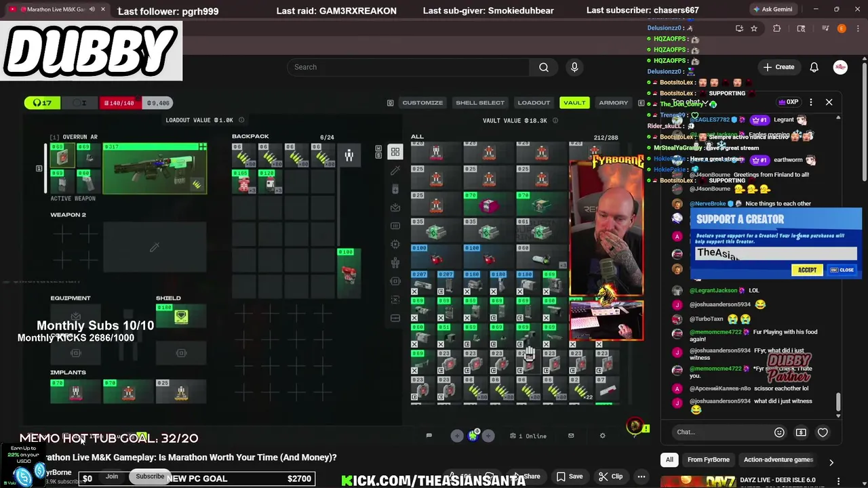
Task: Click the Super Chat dollar icon
Action: 801,432
